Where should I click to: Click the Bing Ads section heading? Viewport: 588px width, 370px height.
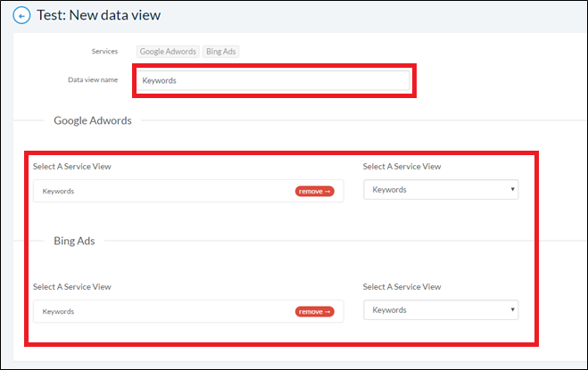point(74,241)
